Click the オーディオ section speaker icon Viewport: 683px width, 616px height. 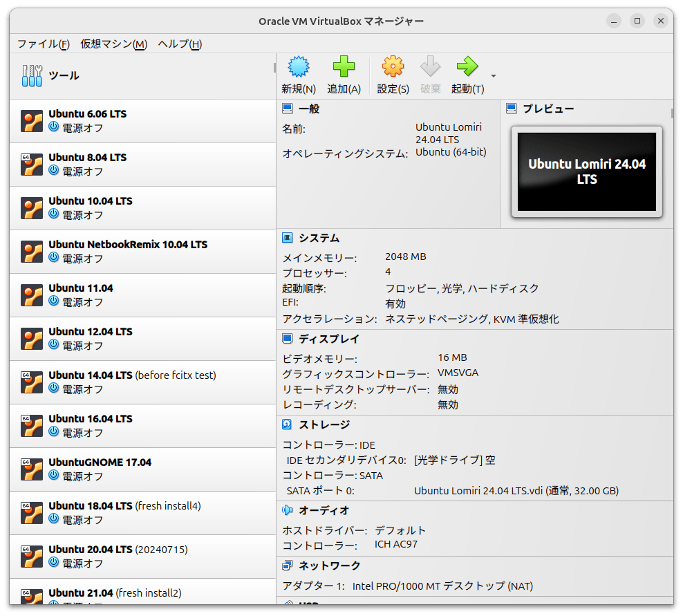click(288, 510)
